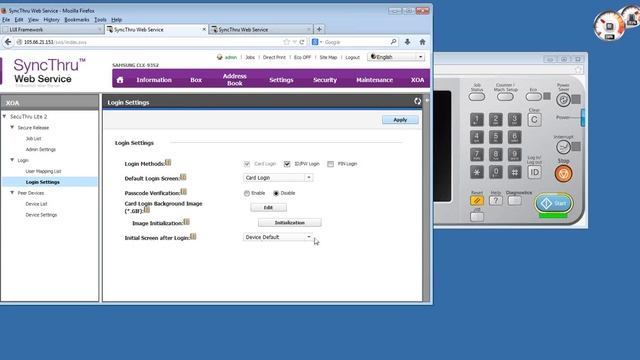Open the Maintenance tab
Image resolution: width=640 pixels, height=360 pixels.
[374, 80]
